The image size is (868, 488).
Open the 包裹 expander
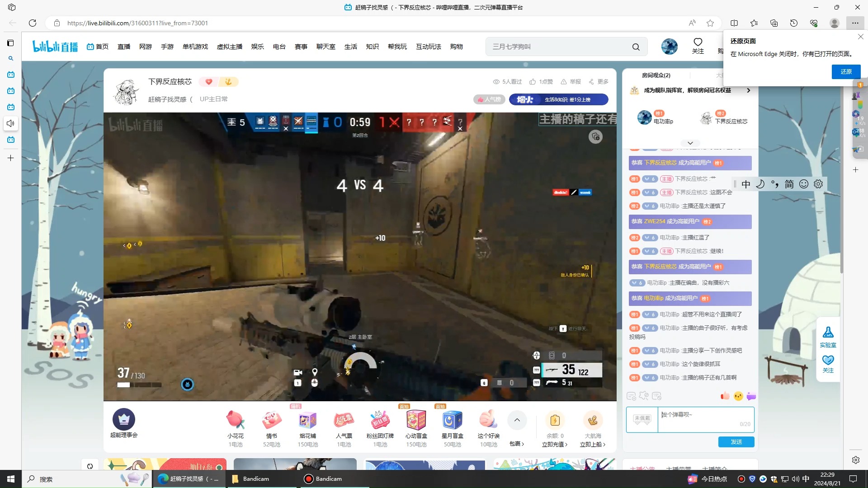517,444
